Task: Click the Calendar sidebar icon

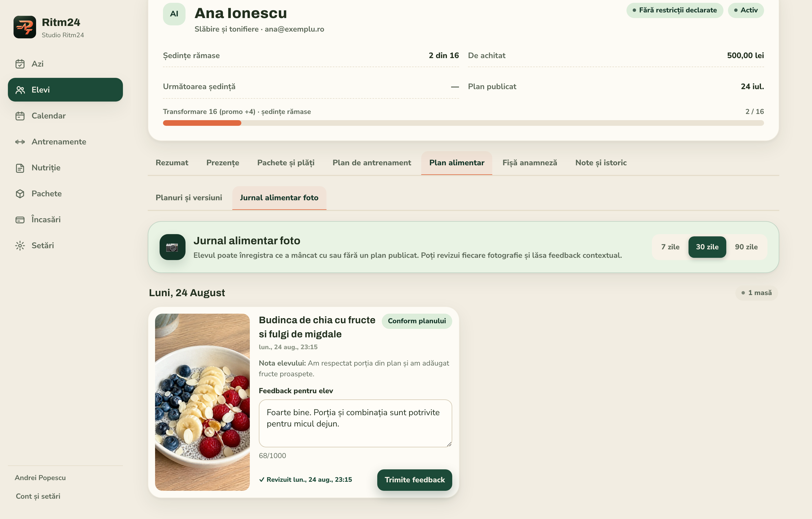Action: pyautogui.click(x=20, y=116)
